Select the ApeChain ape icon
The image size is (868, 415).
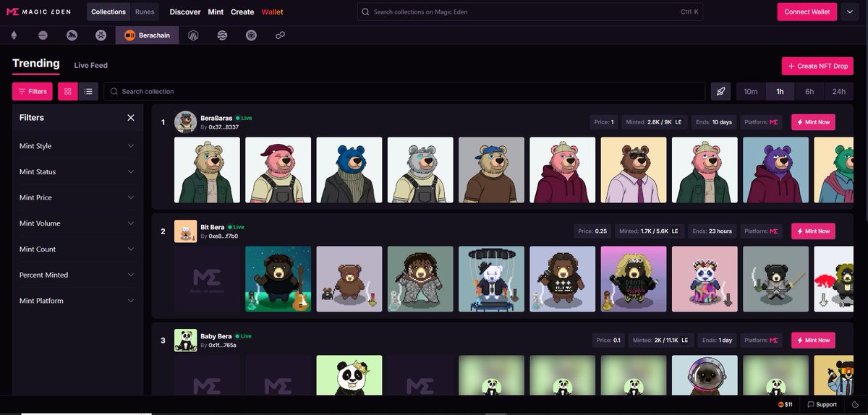[x=72, y=35]
